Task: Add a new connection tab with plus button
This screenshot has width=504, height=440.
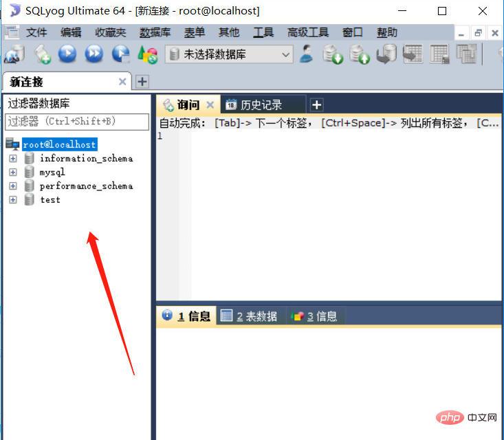Action: tap(142, 82)
